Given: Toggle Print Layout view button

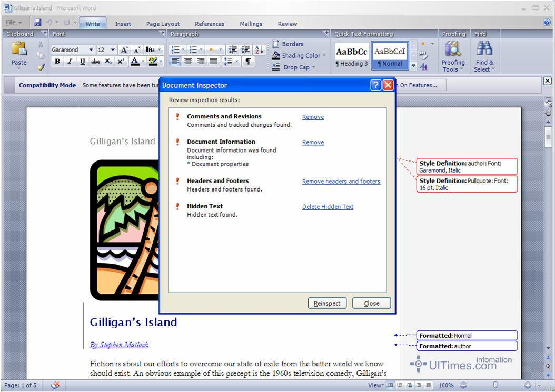Looking at the screenshot, I should pyautogui.click(x=390, y=385).
